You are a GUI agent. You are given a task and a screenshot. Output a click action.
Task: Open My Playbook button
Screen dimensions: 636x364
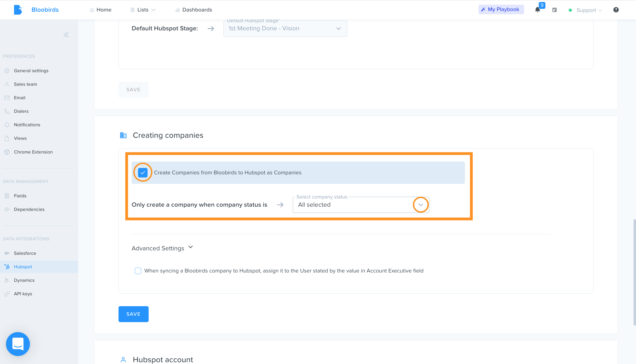(x=501, y=10)
